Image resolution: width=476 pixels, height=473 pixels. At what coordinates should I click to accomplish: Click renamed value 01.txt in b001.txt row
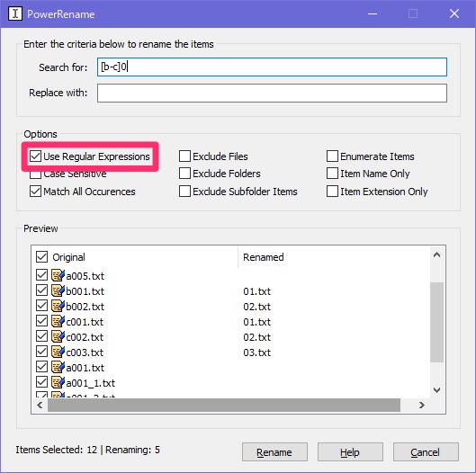click(x=256, y=291)
